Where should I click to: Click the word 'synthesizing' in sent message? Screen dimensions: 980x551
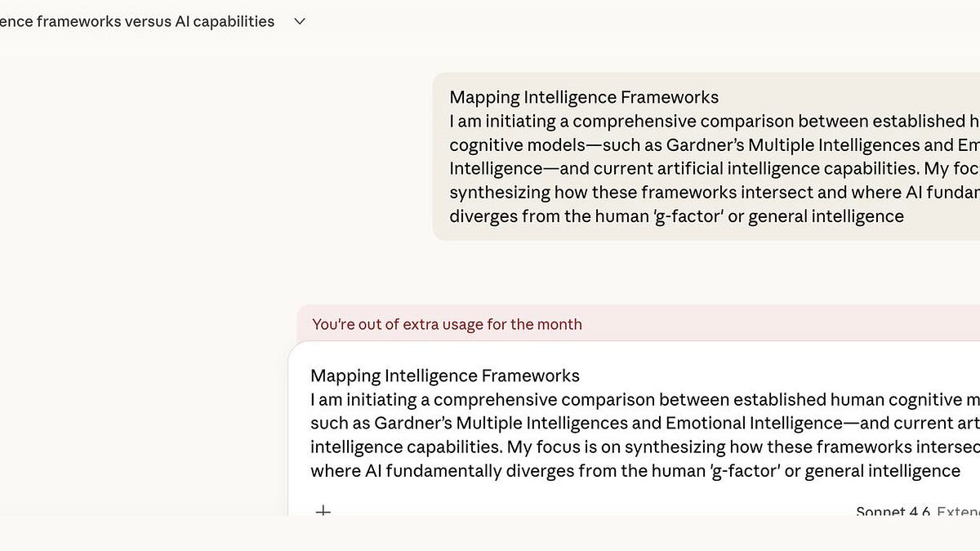click(499, 193)
